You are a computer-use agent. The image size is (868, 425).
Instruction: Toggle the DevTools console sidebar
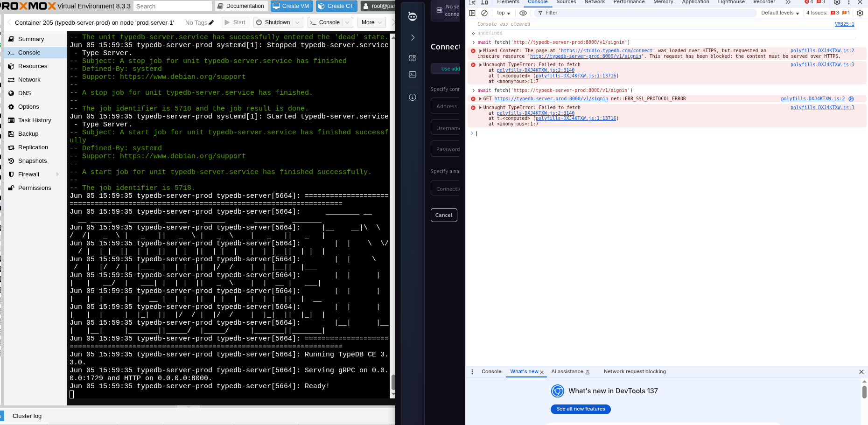(472, 13)
